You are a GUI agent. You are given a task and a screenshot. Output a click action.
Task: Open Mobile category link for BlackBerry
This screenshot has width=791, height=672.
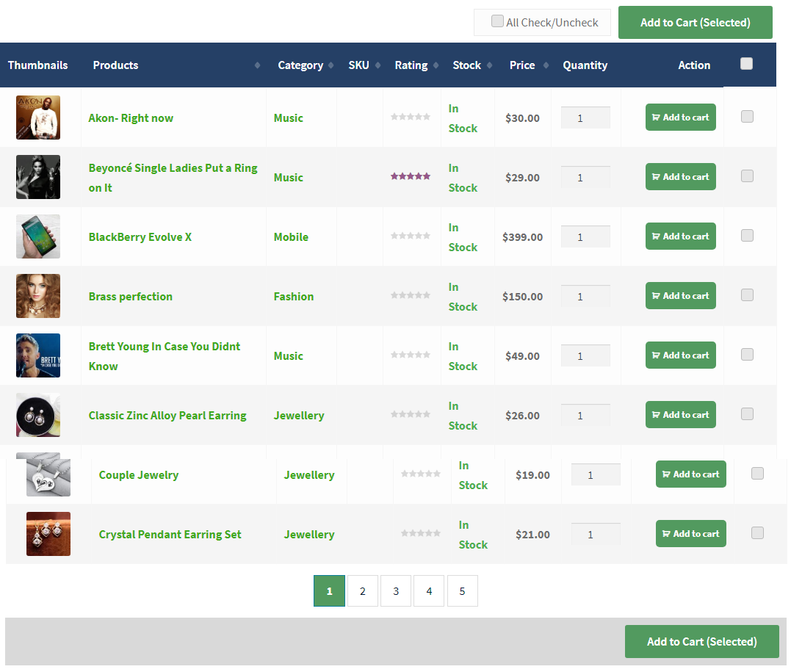291,237
